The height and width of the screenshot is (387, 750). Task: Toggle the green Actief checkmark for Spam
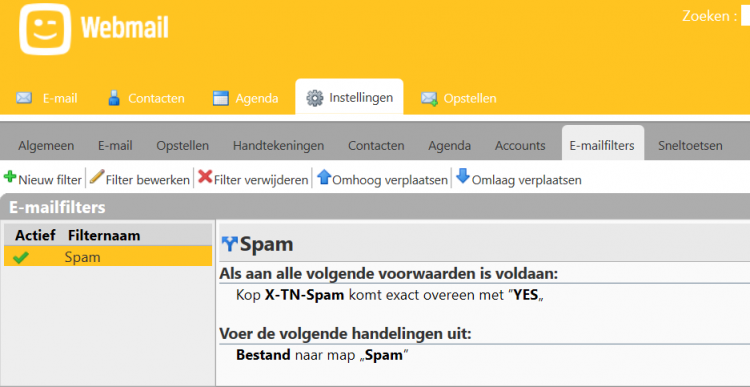21,258
